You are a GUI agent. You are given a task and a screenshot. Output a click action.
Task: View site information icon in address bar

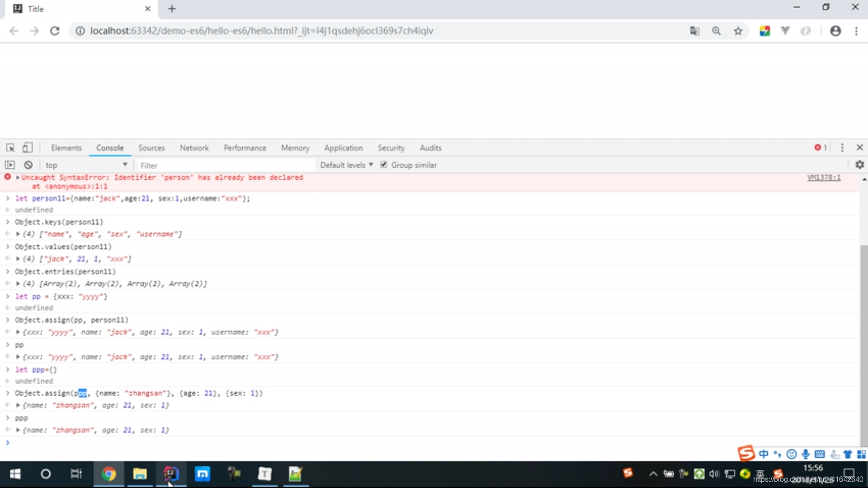point(80,31)
